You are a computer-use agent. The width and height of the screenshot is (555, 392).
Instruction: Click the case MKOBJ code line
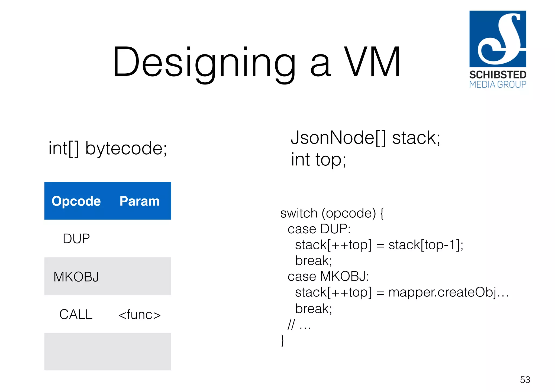pyautogui.click(x=328, y=277)
